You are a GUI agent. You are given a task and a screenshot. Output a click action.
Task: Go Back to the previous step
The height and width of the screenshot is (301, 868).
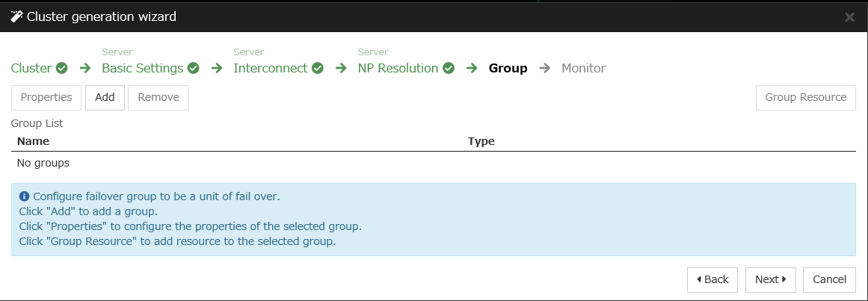point(712,279)
